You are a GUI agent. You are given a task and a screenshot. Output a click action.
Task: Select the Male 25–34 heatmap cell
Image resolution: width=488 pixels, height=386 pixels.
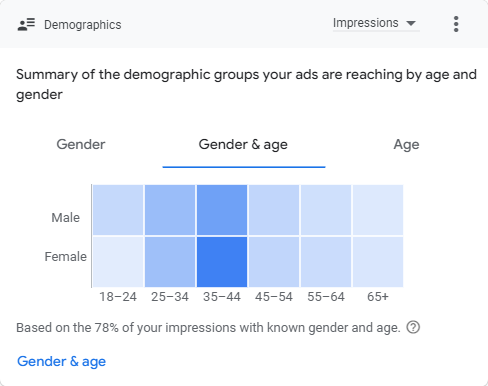click(x=170, y=210)
